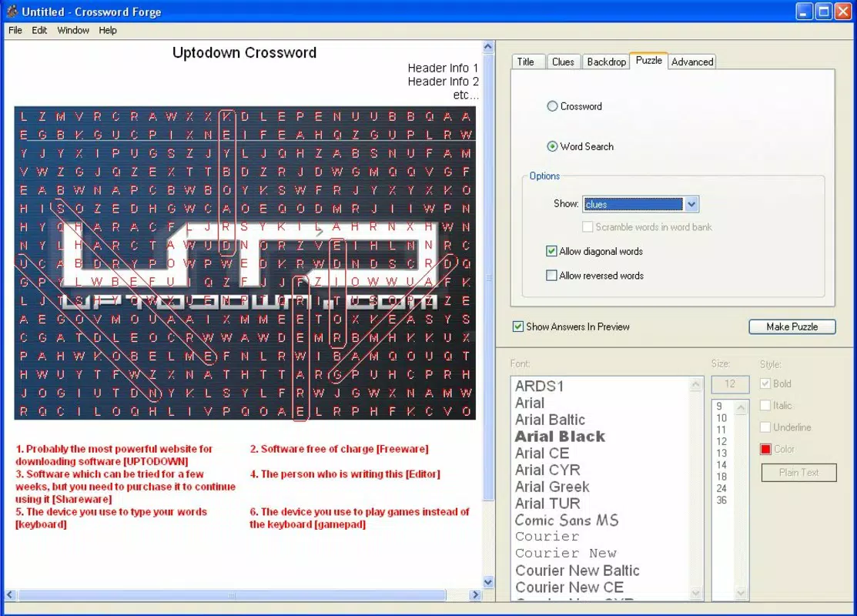The width and height of the screenshot is (857, 616).
Task: Click preview vertical scrollbar down arrow
Action: coord(488,582)
